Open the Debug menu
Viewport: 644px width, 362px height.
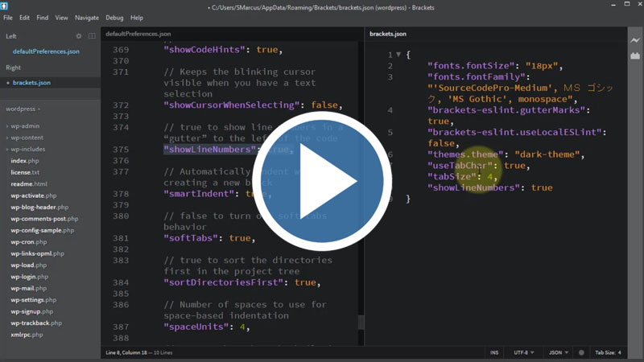[114, 18]
